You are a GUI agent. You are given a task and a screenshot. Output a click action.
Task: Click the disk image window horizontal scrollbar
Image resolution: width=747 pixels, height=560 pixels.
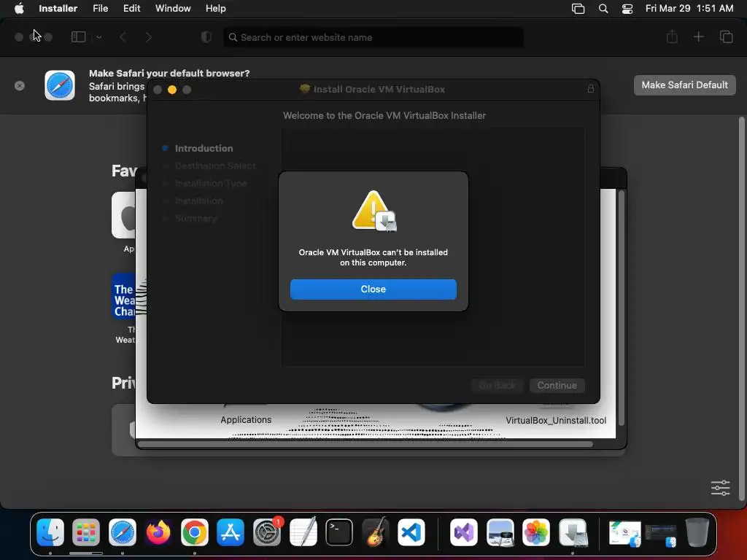coord(365,444)
